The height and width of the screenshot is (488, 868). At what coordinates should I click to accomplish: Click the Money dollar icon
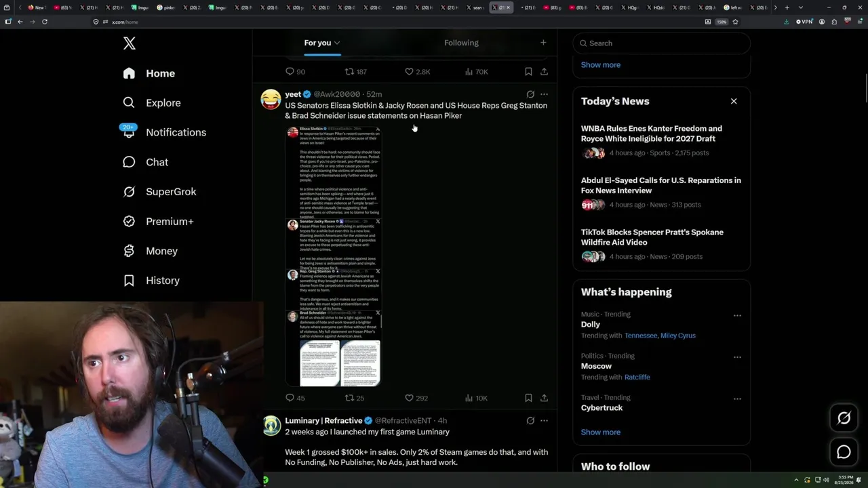[x=129, y=251]
